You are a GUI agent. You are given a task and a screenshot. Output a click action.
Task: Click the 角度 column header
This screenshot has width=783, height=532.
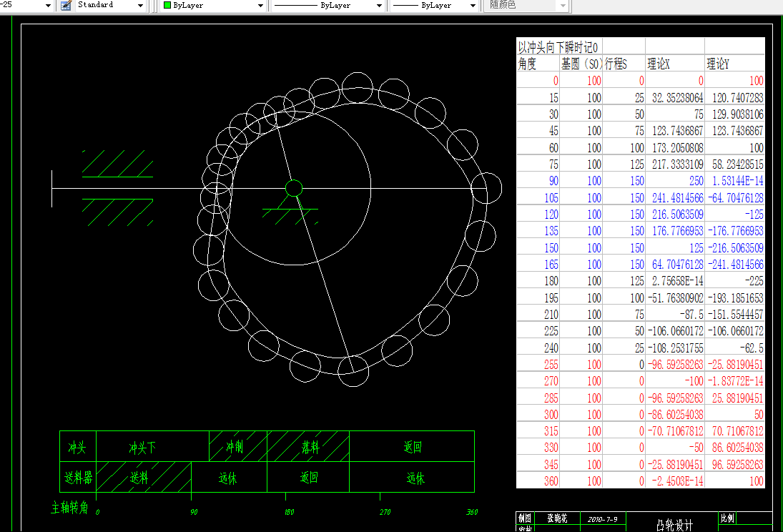point(527,64)
